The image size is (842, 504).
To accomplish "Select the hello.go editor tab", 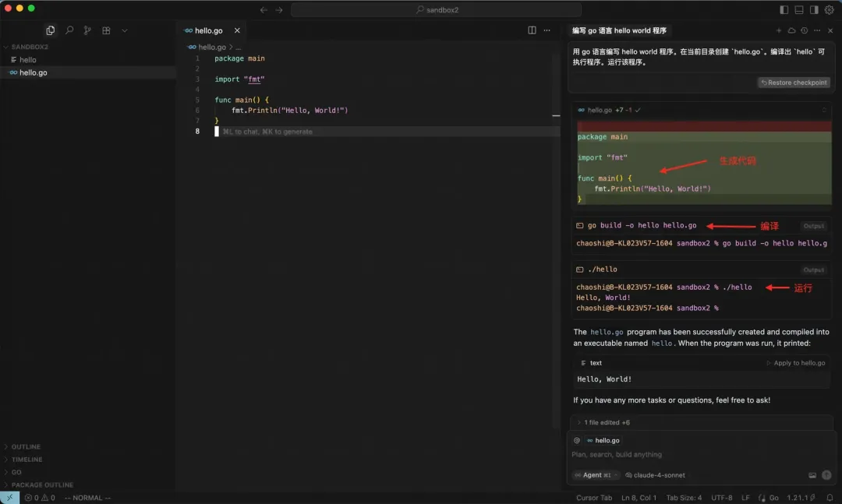I will [208, 30].
